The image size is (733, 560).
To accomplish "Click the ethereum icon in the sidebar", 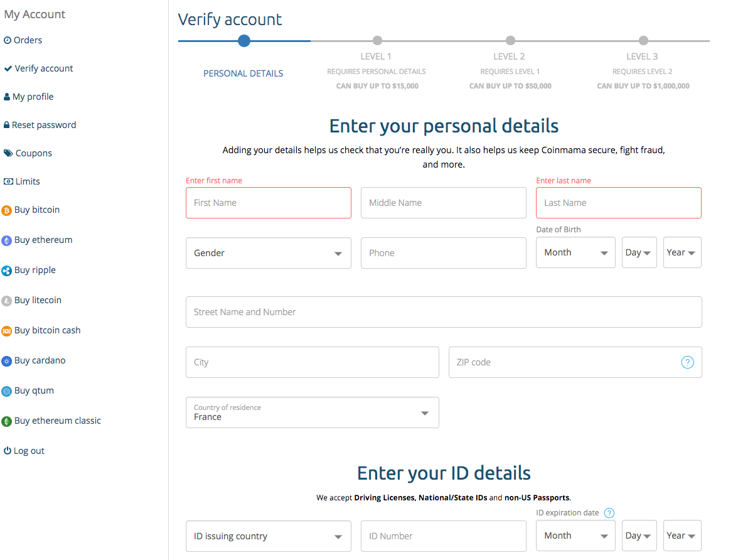I will (x=6, y=240).
